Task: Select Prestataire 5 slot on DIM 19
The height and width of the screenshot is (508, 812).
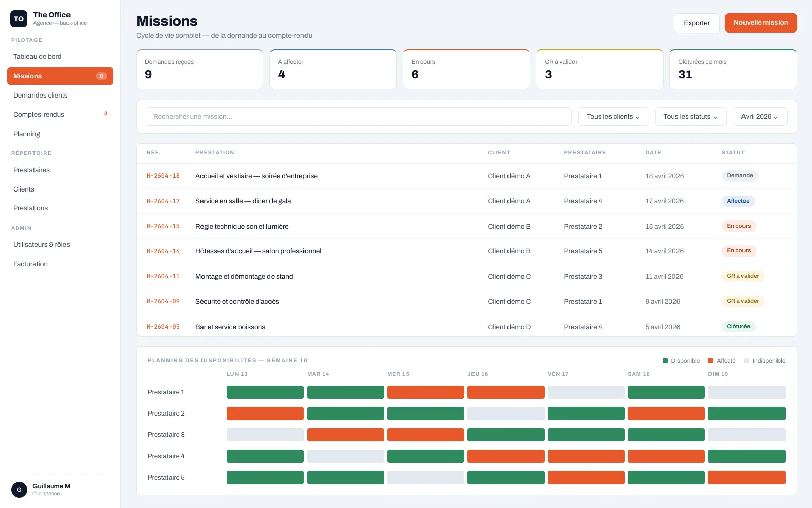Action: (x=747, y=478)
